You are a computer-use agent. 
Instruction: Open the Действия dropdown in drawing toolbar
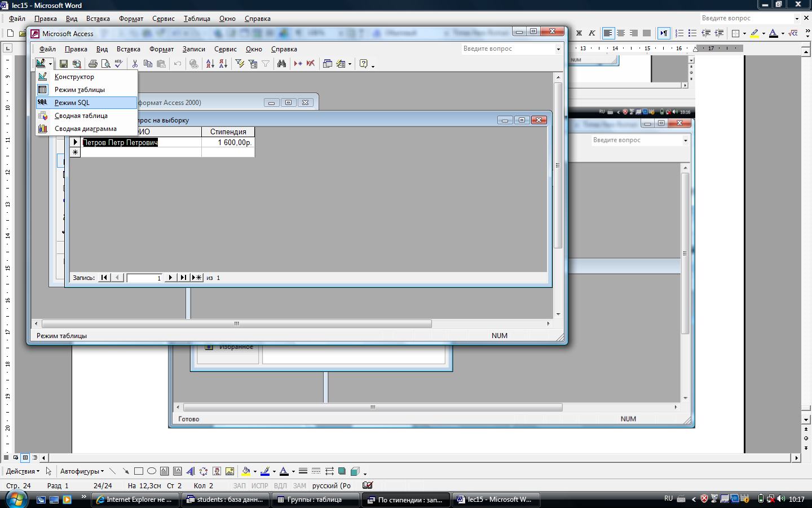[23, 471]
